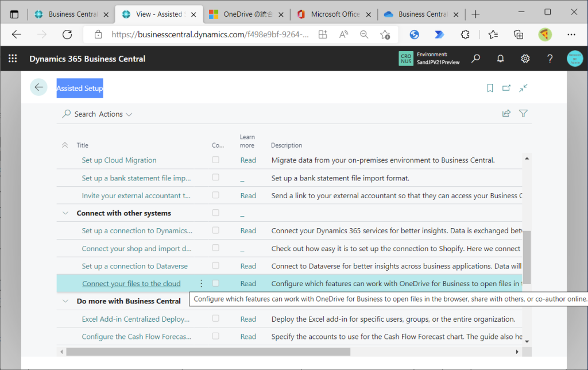Viewport: 588px width, 370px height.
Task: Toggle checkbox for Connect your files to cloud
Action: coord(216,283)
